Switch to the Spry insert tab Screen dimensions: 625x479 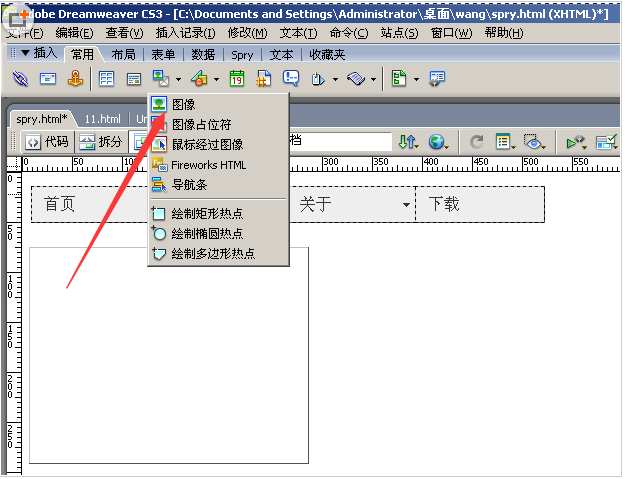pos(242,55)
